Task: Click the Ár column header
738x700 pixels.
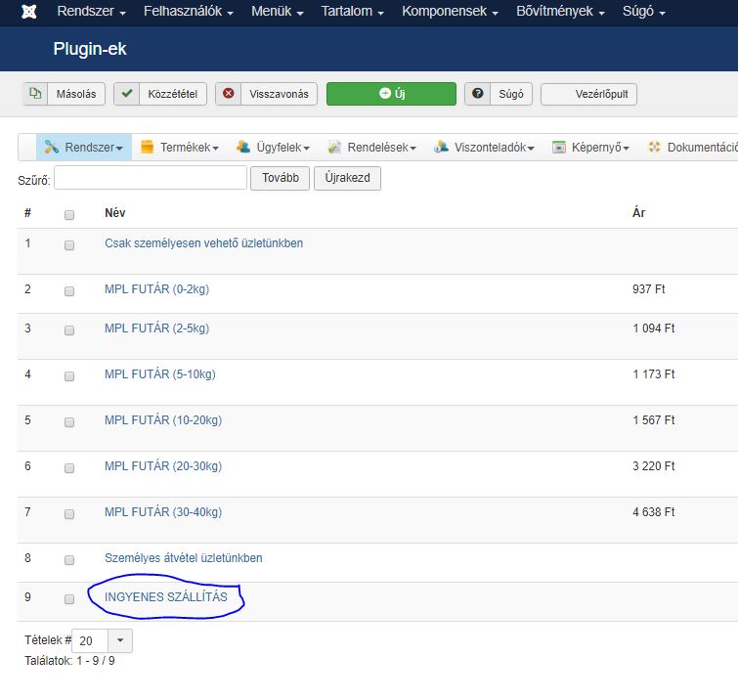Action: (x=638, y=213)
